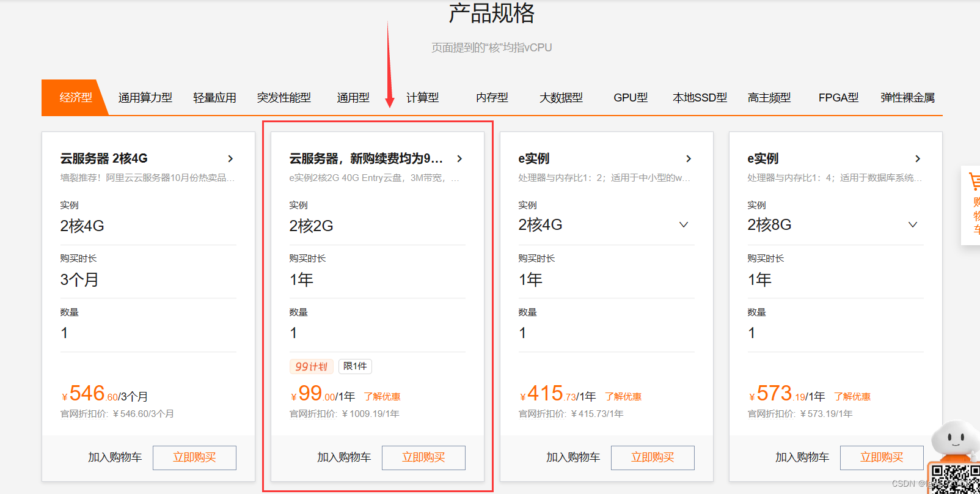Image resolution: width=980 pixels, height=494 pixels.
Task: Switch to the 通用算力型 tab
Action: 145,98
